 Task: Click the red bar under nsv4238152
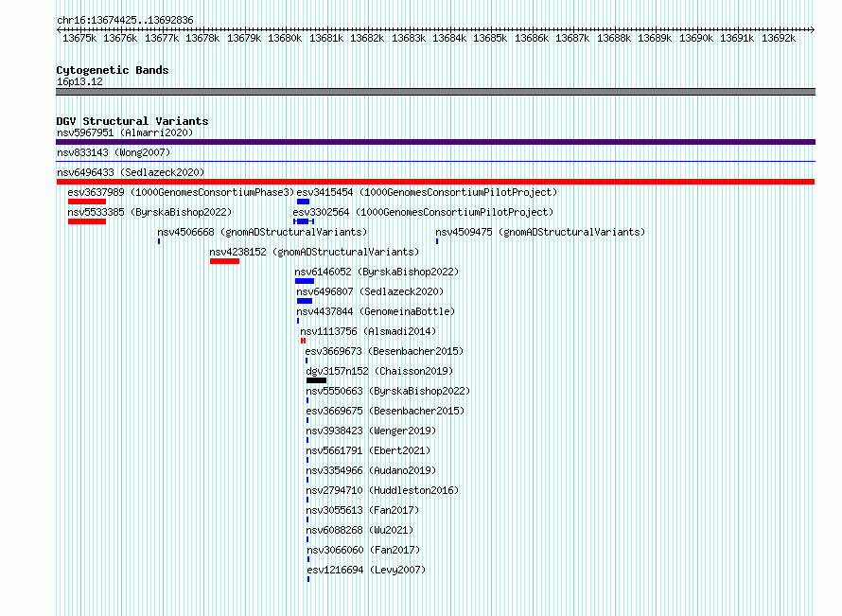(224, 261)
